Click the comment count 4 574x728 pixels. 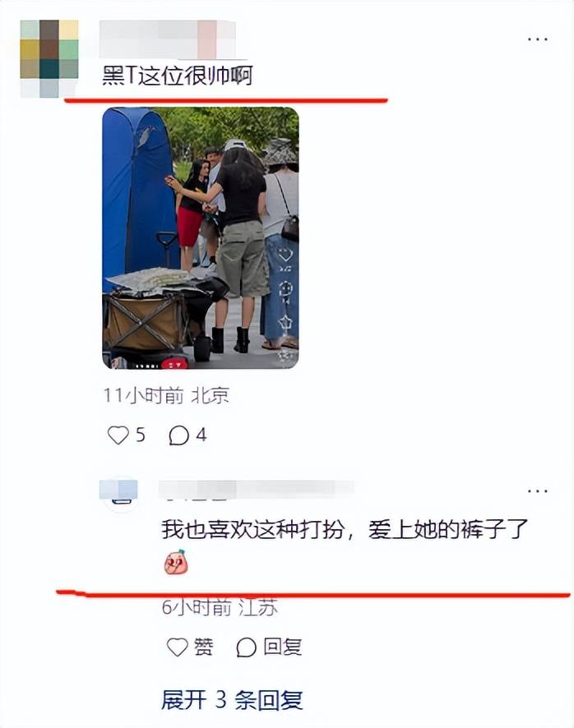click(x=201, y=435)
